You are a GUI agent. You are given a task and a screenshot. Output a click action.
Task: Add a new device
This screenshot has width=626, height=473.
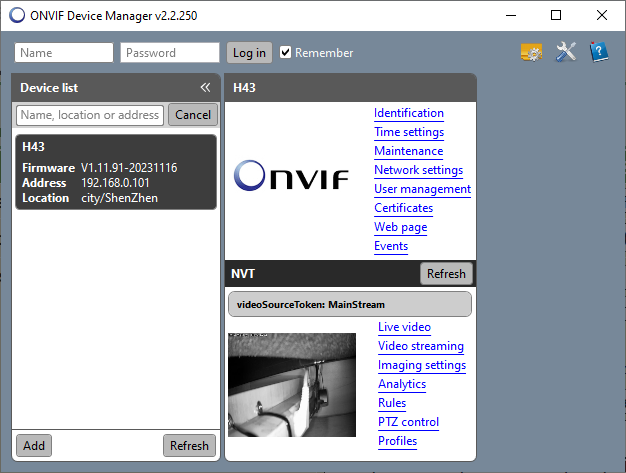[34, 445]
